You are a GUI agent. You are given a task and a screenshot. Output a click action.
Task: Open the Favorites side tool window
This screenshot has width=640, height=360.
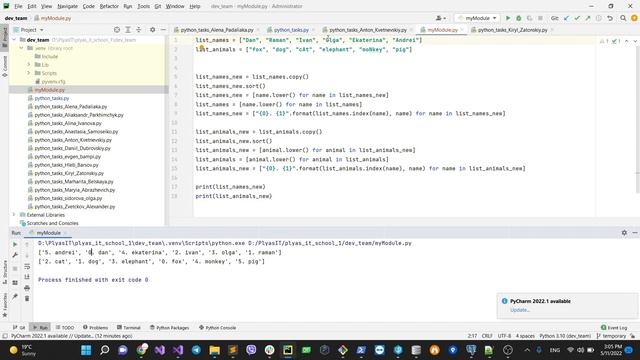4,304
